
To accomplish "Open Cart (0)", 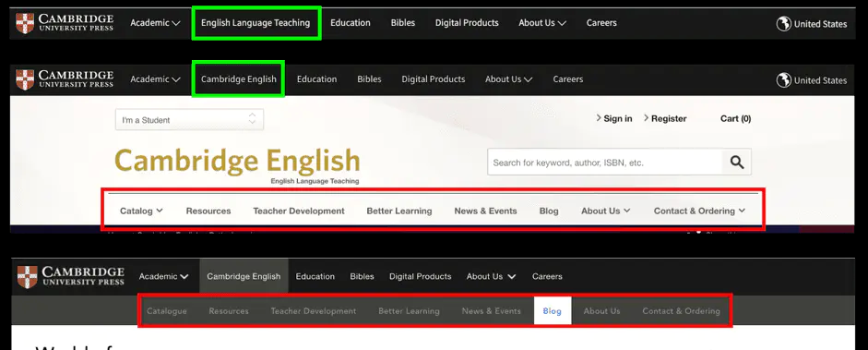I will [x=736, y=118].
